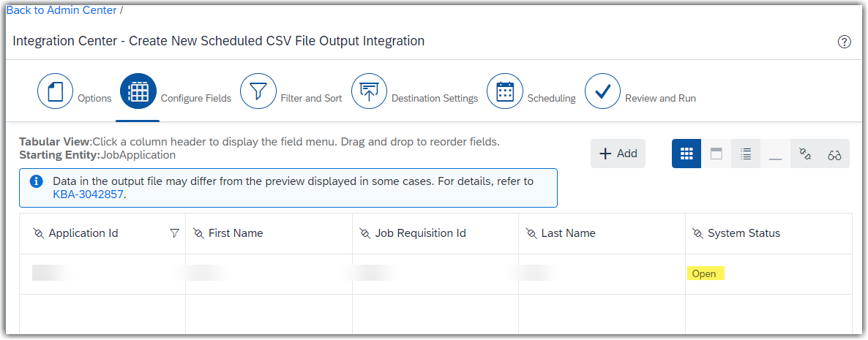Switch to the list detail view toggle
Screen dimensions: 868x340
[746, 154]
